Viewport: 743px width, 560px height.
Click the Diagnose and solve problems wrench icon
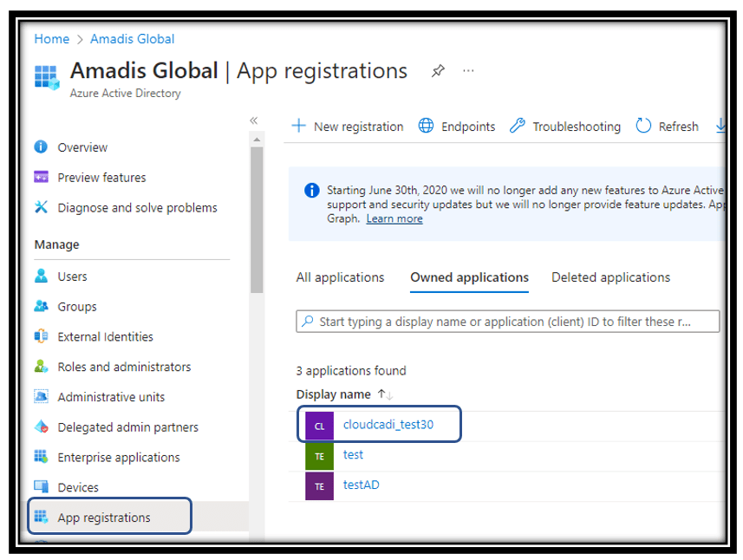(42, 207)
